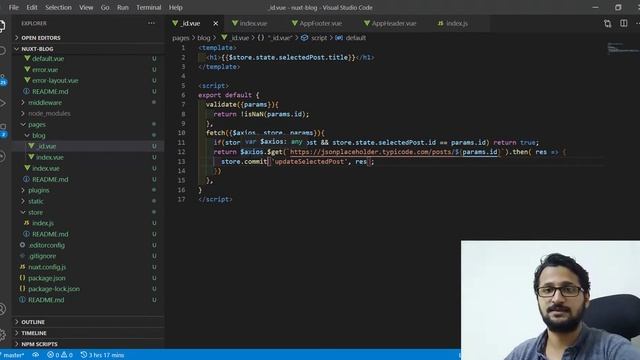Screen dimensions: 640x360
Task: Open the Search view in activity bar
Action: pos(2,51)
